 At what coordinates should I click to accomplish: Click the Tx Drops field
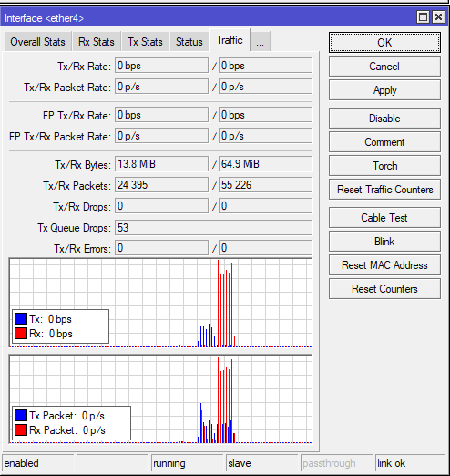pyautogui.click(x=161, y=206)
